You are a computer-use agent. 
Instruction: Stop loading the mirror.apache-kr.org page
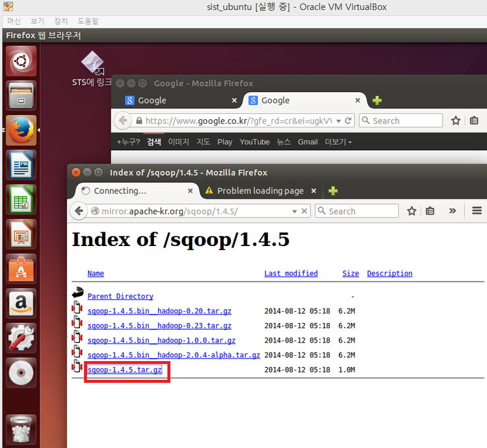(x=305, y=211)
